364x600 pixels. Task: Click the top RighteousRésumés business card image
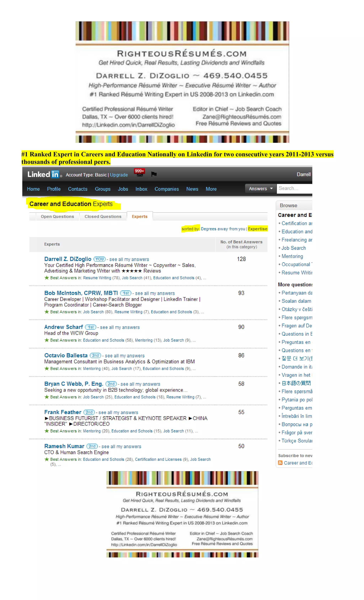182,82
